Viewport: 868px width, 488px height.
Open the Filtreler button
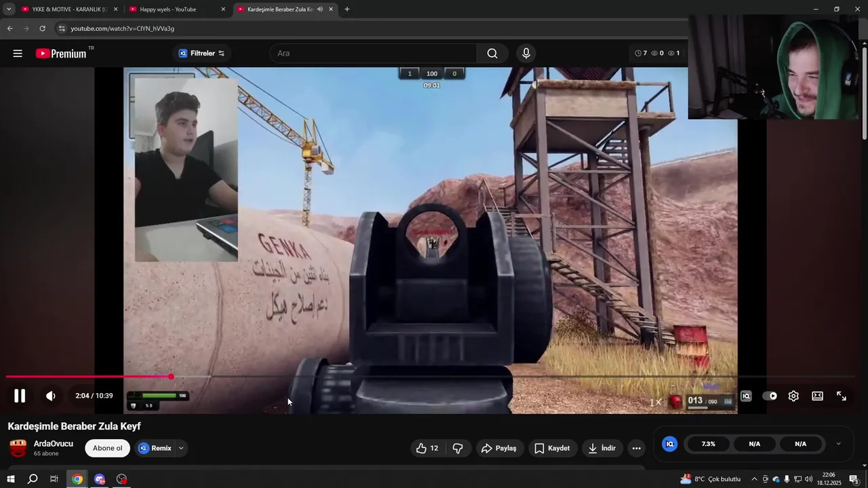click(x=201, y=54)
